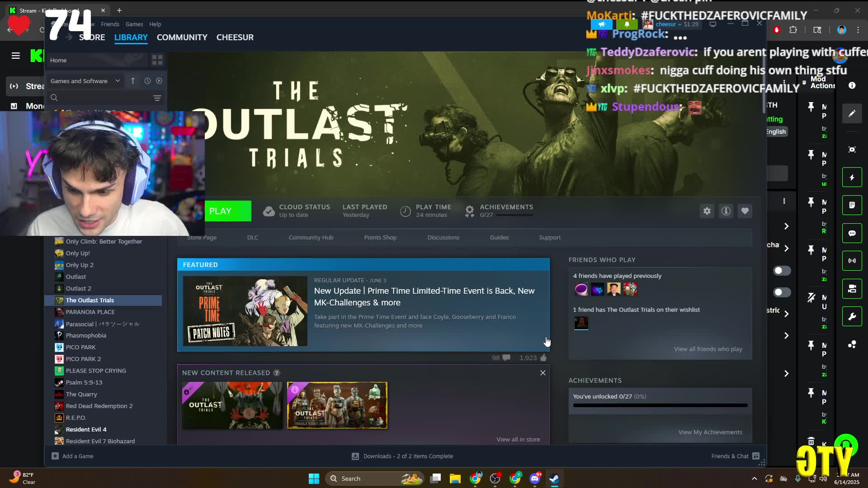Click the achievements progress bar in the header

(x=514, y=215)
